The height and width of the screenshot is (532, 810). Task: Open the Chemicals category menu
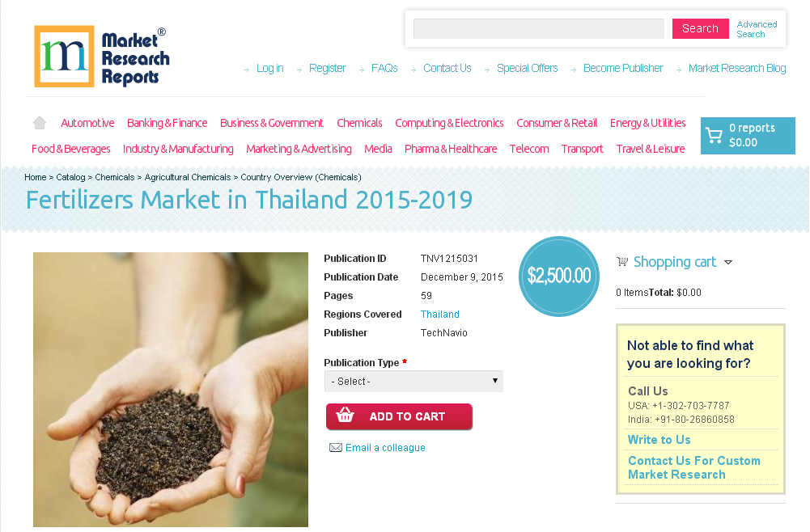click(359, 123)
